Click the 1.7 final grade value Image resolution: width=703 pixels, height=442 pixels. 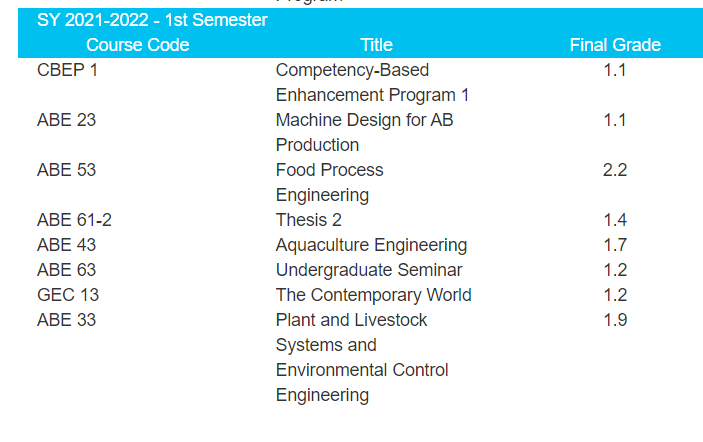coord(615,245)
